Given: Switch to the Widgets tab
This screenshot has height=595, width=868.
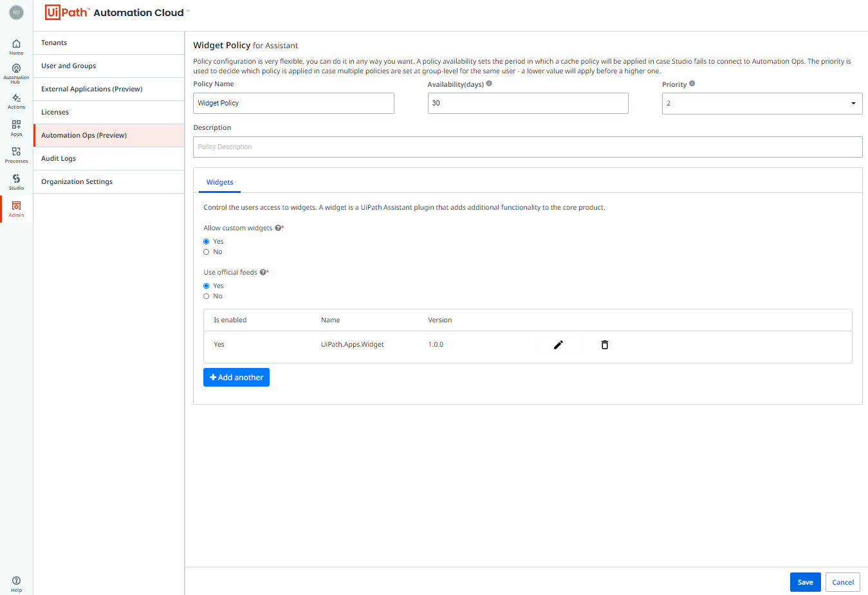Looking at the screenshot, I should tap(219, 183).
